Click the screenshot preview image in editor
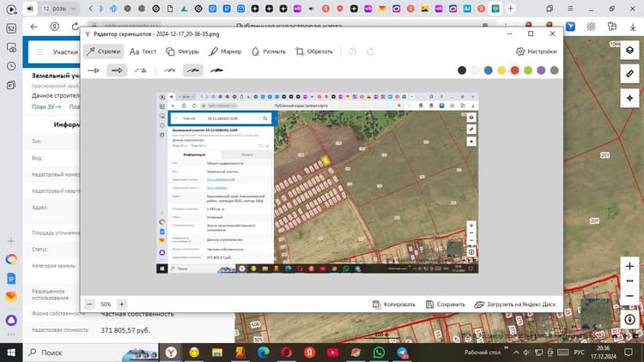This screenshot has height=362, width=644. (318, 183)
